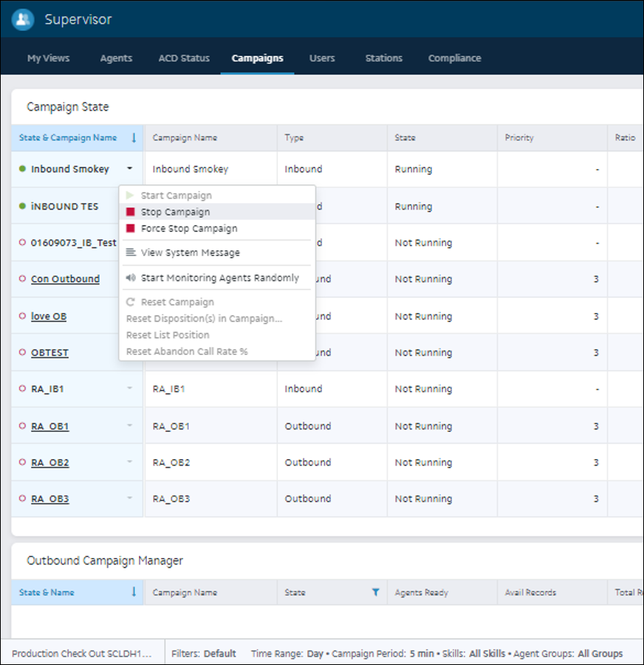Click the red Stop Campaign square icon
The height and width of the screenshot is (665, 644).
[131, 212]
